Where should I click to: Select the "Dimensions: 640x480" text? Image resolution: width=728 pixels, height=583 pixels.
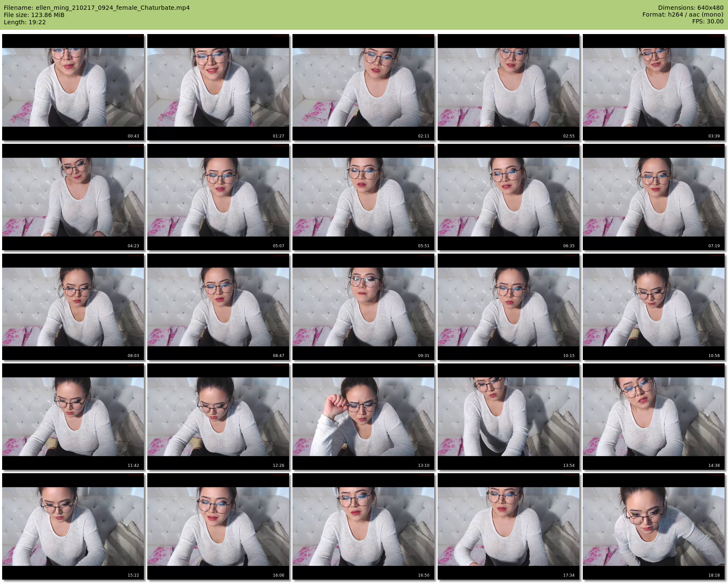pos(691,8)
